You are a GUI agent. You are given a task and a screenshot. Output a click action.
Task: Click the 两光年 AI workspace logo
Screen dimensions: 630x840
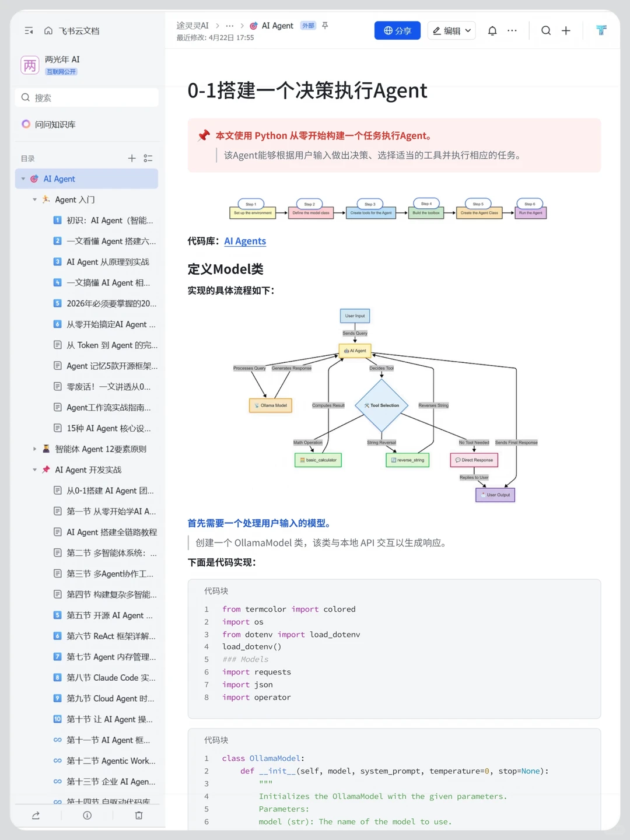(30, 65)
